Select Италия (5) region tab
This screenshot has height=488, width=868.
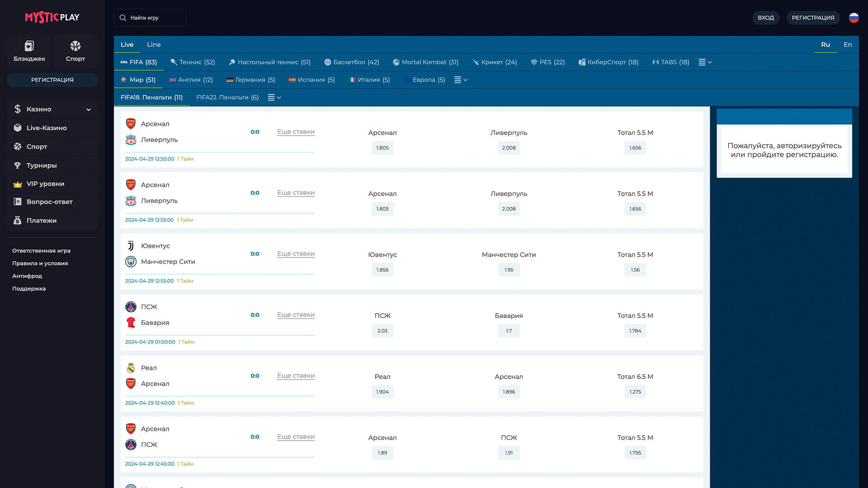coord(369,80)
